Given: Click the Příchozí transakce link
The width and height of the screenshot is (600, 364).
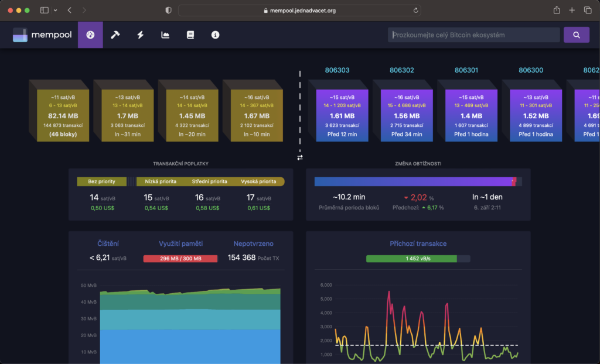Looking at the screenshot, I should tap(418, 243).
